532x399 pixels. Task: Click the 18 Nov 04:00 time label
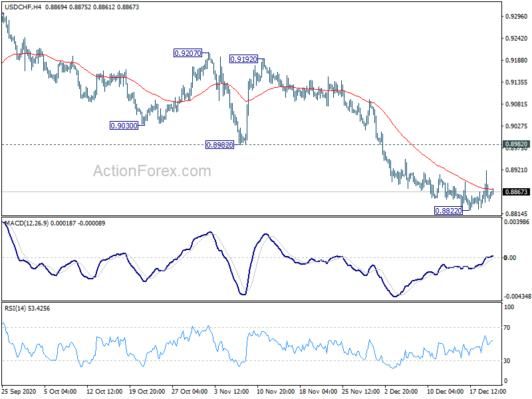point(319,391)
